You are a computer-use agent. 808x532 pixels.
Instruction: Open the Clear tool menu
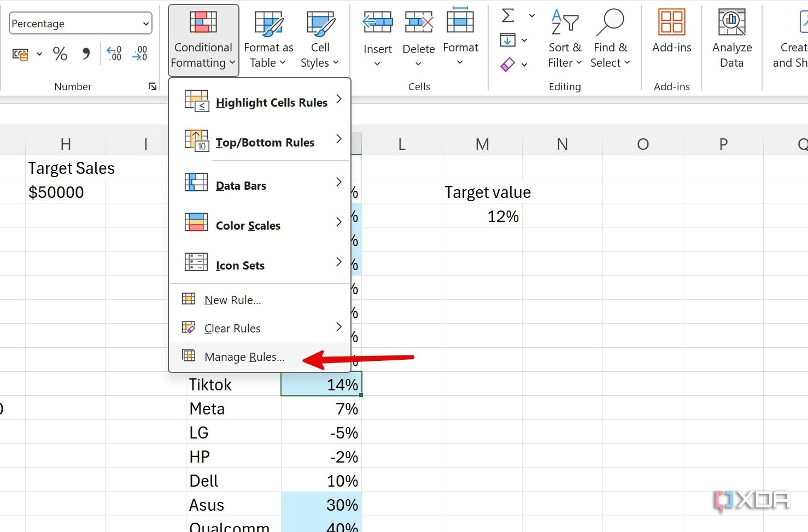(507, 65)
